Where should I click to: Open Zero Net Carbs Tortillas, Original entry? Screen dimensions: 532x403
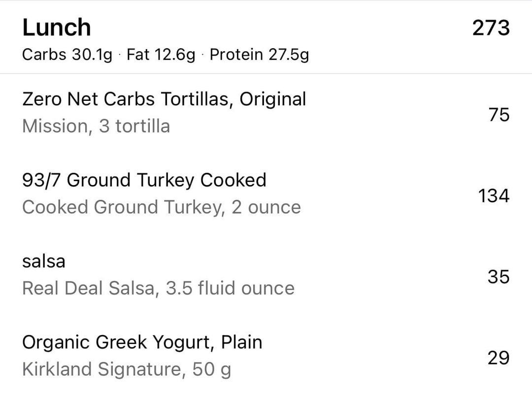point(266,114)
